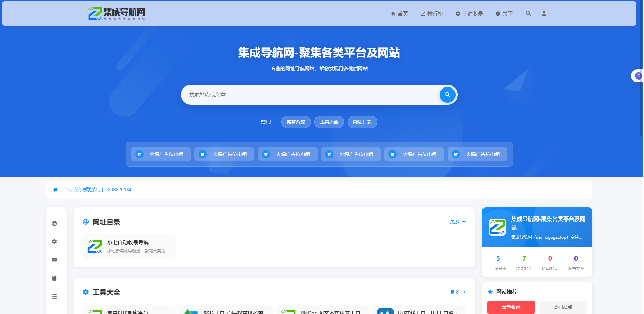The width and height of the screenshot is (644, 314).
Task: Click the video icon in the left sidebar
Action: click(54, 260)
